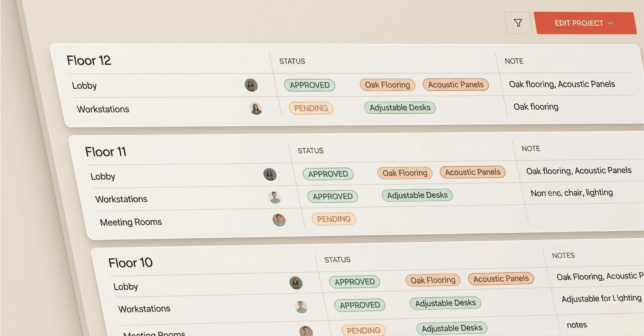644x336 pixels.
Task: Expand the EDIT PROJECT dropdown chevron
Action: [610, 23]
